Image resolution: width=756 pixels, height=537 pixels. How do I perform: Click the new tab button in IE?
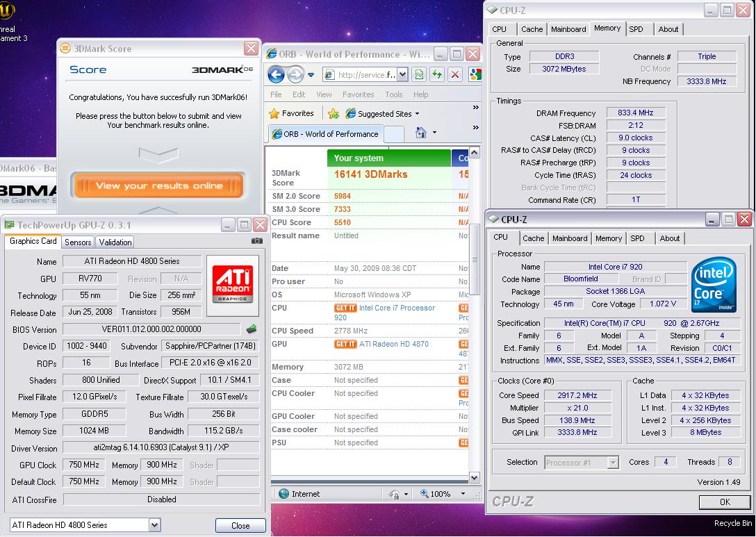click(394, 135)
